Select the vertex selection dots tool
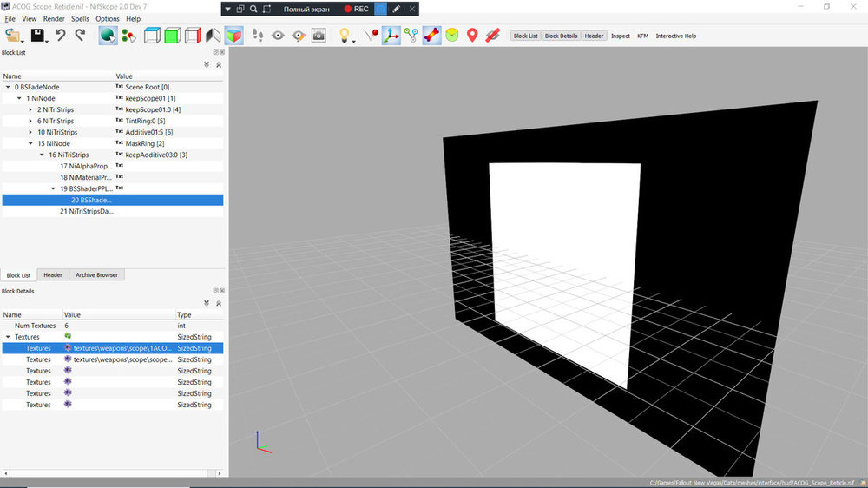Screen dimensions: 868x488 129,36
